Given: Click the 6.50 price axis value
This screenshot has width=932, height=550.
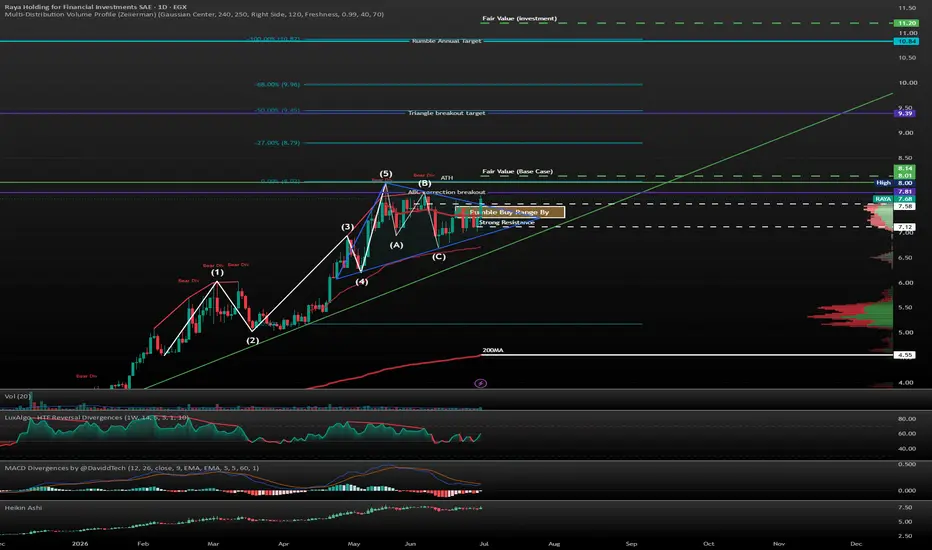Looking at the screenshot, I should (906, 257).
